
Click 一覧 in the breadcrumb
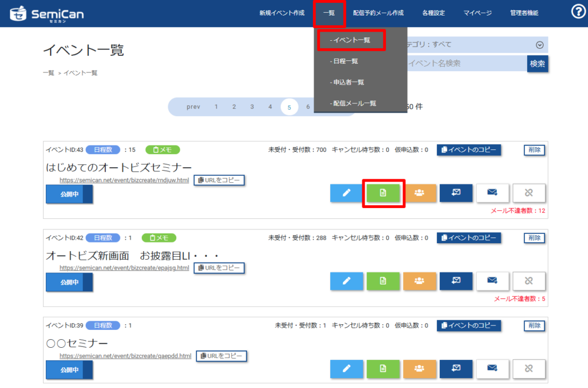coord(48,73)
